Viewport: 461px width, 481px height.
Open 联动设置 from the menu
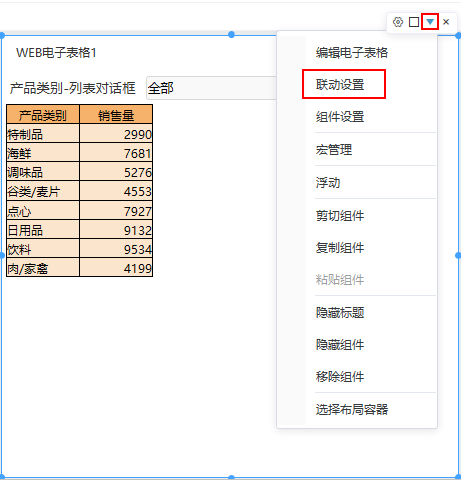click(340, 85)
